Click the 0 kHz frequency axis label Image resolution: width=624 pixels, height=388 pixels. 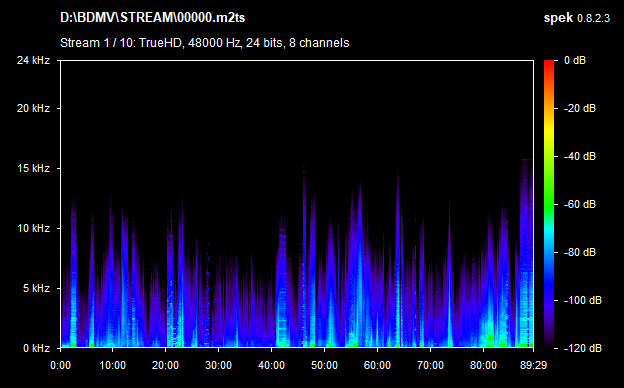click(36, 348)
